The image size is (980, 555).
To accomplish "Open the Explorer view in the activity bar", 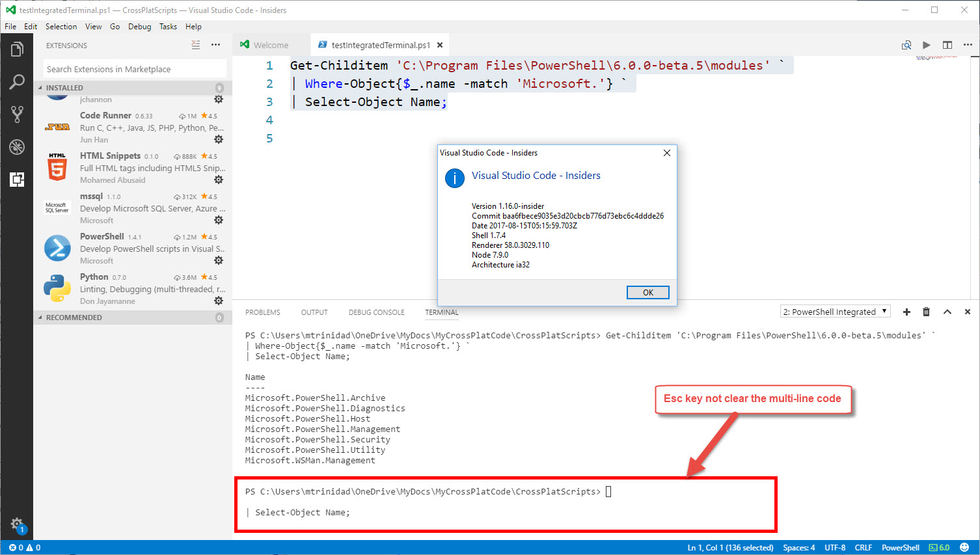I will tap(16, 48).
